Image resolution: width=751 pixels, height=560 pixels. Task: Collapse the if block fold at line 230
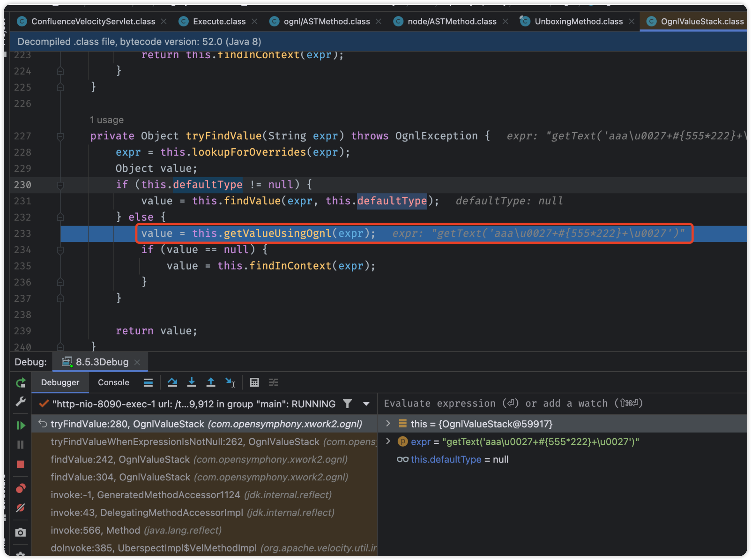point(60,185)
